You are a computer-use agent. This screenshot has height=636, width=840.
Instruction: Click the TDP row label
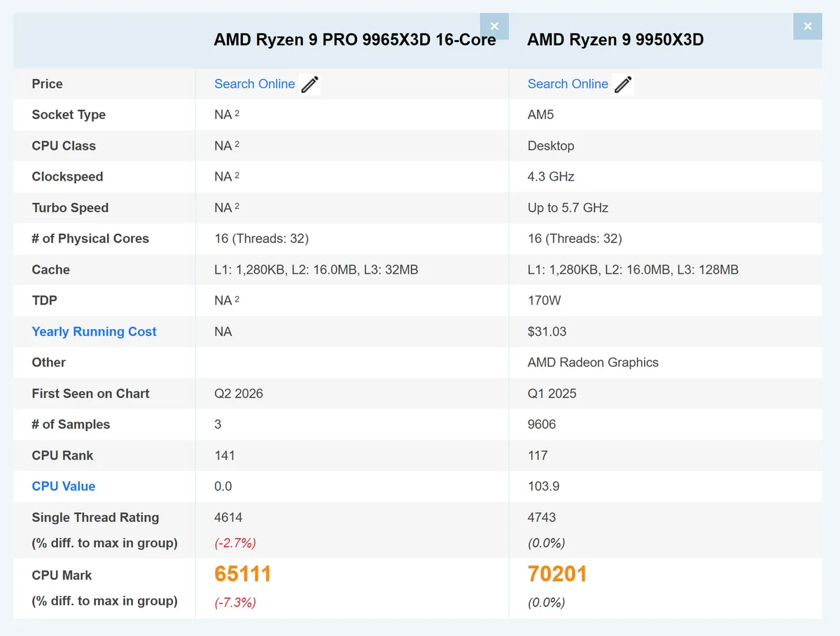pos(44,301)
